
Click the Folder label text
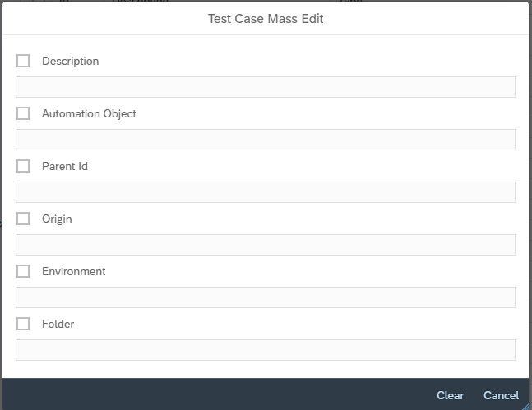coord(58,324)
